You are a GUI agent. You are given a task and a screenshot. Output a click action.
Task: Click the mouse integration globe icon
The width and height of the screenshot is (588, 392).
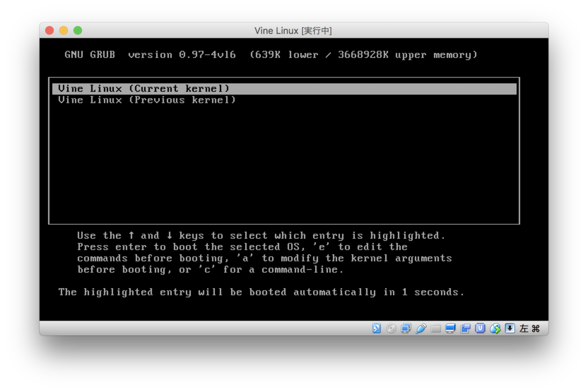496,328
